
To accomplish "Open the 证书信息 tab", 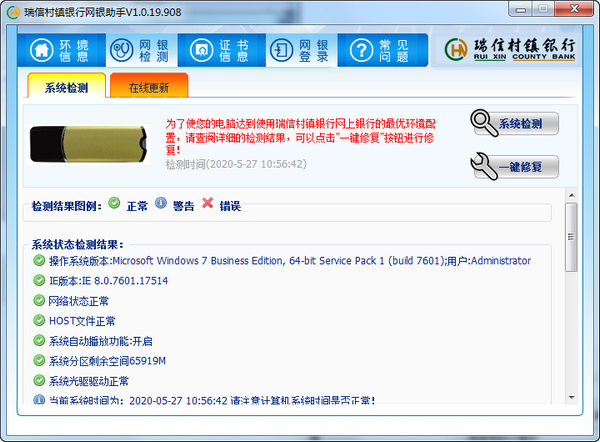I will click(x=221, y=50).
